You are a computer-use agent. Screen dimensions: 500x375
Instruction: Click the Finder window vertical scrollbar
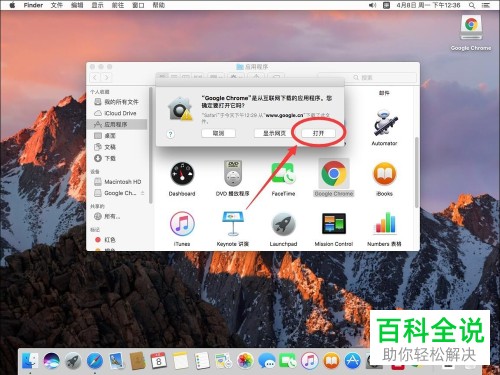(x=416, y=172)
